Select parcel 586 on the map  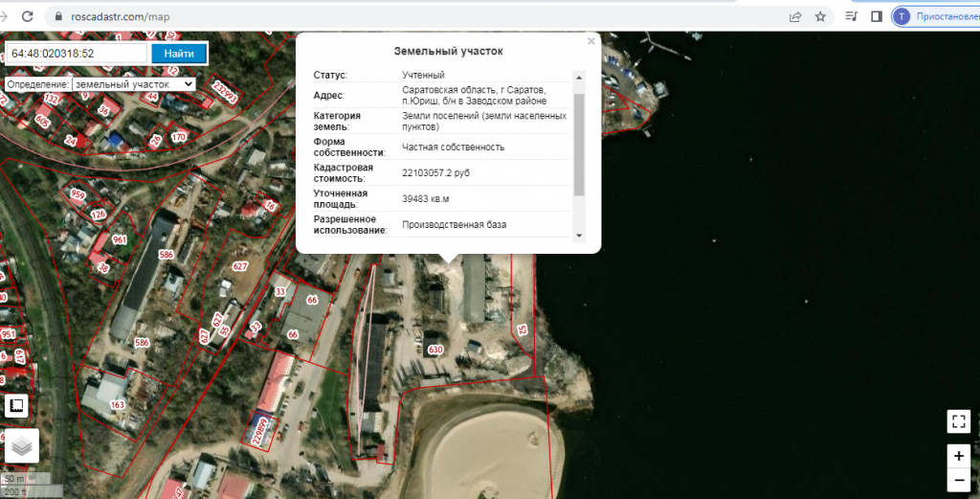click(x=166, y=255)
